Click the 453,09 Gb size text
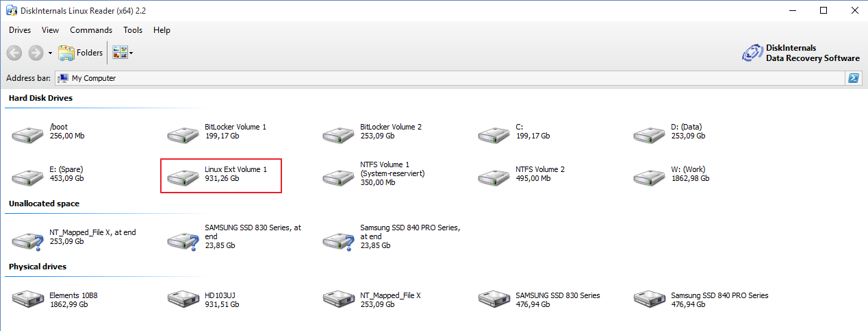Image resolution: width=868 pixels, height=331 pixels. (x=67, y=178)
